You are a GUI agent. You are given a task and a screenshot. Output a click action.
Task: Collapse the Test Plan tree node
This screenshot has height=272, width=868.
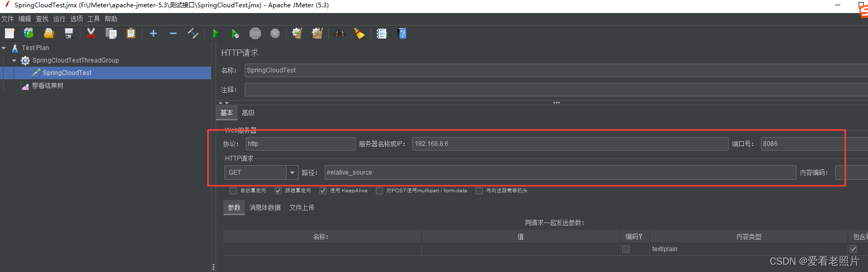4,48
